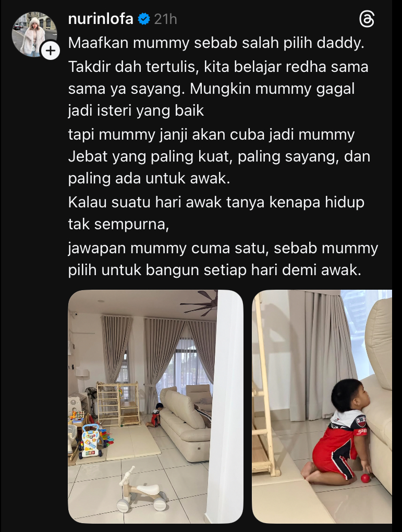Click the 21h post timestamp
Viewport: 402px width, 532px height.
tap(165, 19)
